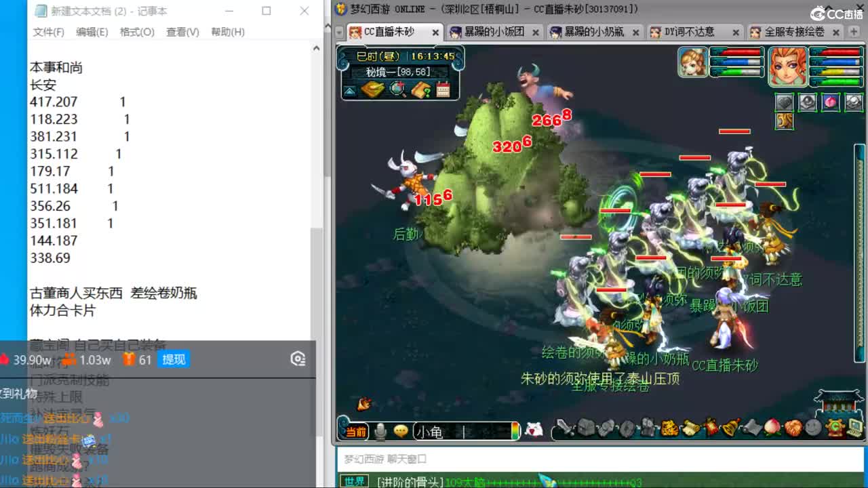Open Notepad 查看(V) menu

point(182,32)
